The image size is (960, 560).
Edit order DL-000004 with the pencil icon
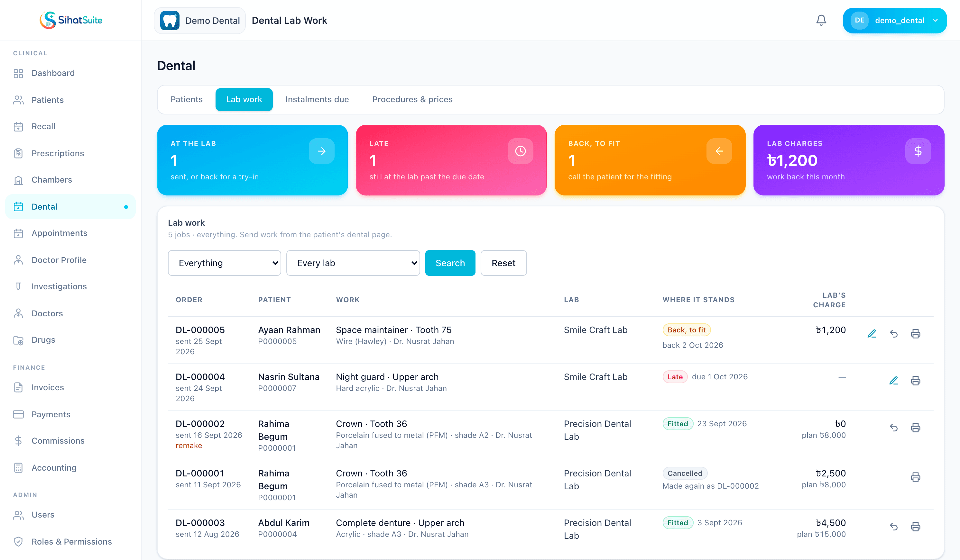coord(894,381)
